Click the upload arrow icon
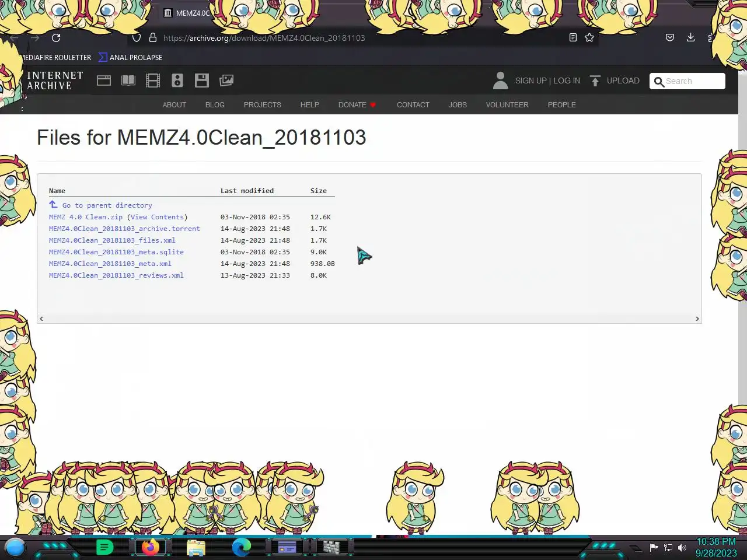The image size is (747, 560). (x=595, y=80)
